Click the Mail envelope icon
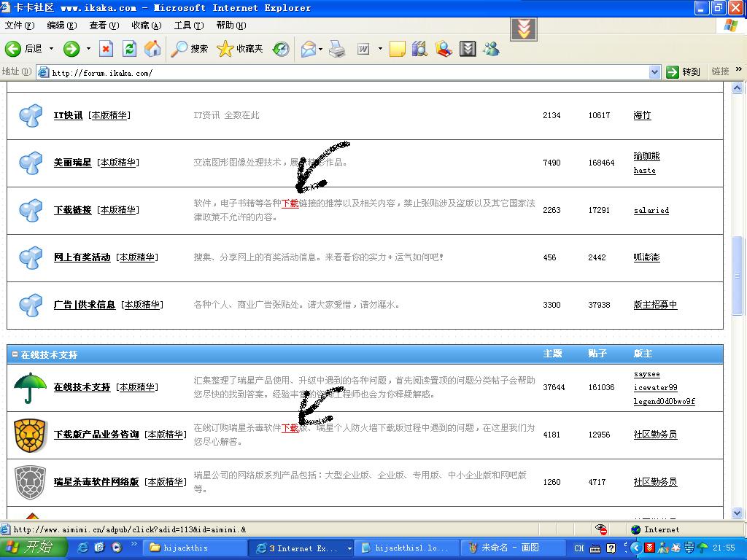Screen dimensions: 747x560 [x=309, y=49]
